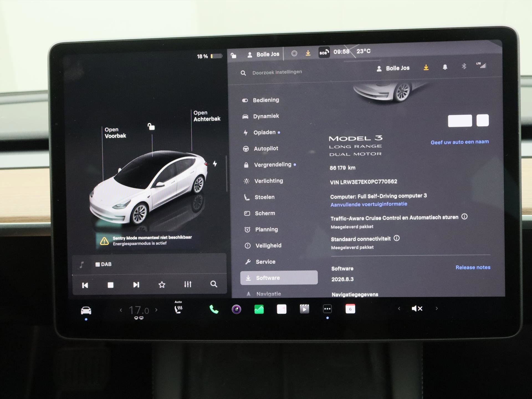This screenshot has width=532, height=399.
Task: Open the white notes app icon
Action: click(x=282, y=309)
